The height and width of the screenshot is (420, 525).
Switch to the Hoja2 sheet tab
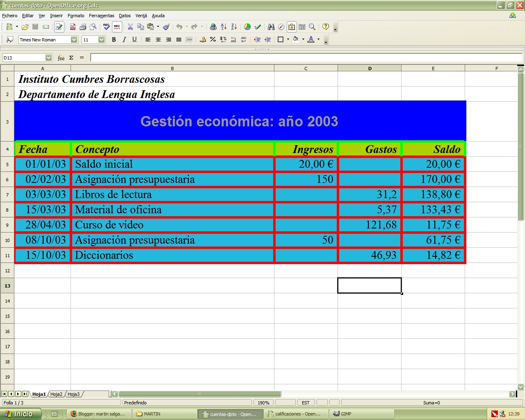tap(56, 394)
